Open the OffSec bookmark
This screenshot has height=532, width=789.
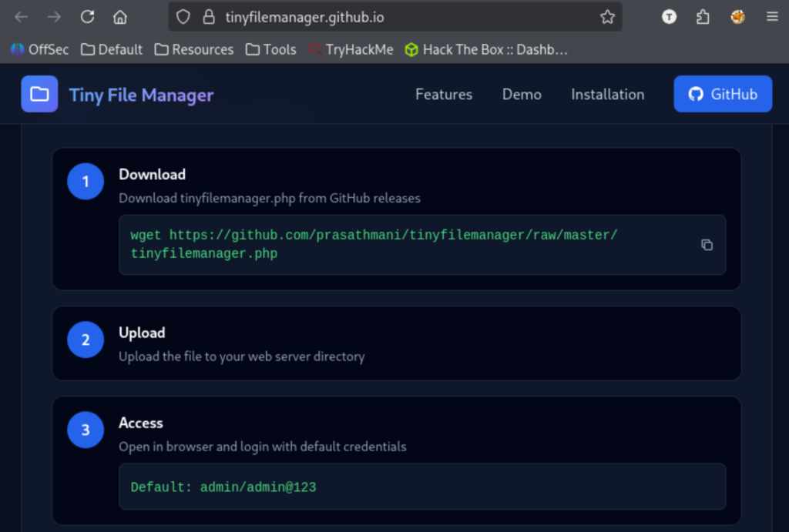tap(39, 49)
